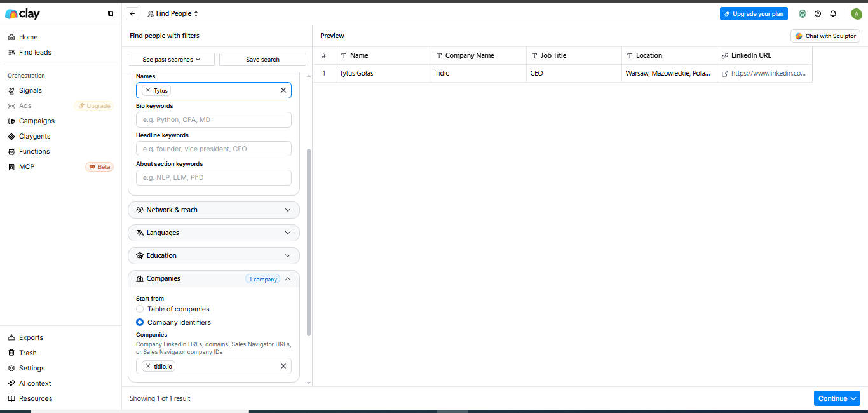Click the Save search button
868x413 pixels.
(262, 59)
